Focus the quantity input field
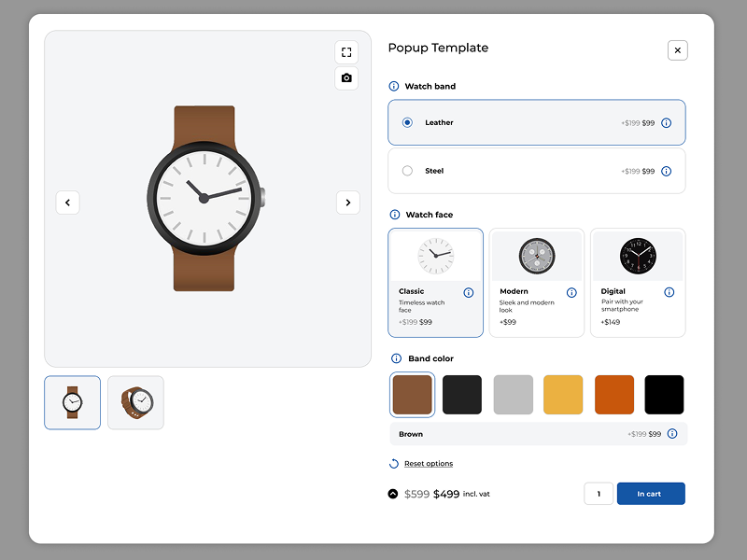The width and height of the screenshot is (747, 560). pos(599,494)
